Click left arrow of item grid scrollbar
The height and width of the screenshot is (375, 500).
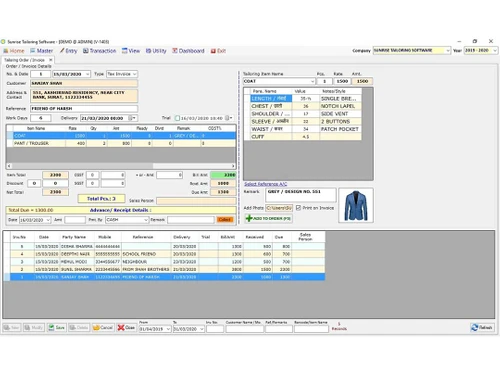click(9, 166)
